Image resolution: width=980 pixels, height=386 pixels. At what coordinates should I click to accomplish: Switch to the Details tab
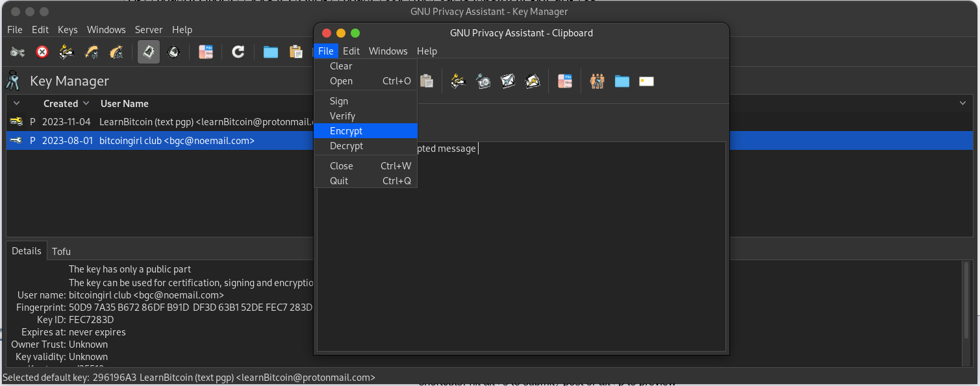click(x=27, y=251)
